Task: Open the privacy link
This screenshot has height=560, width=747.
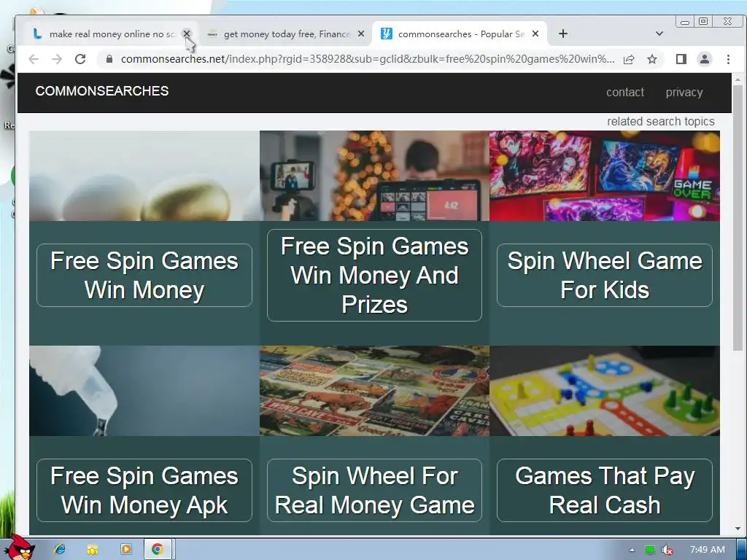Action: pos(684,93)
